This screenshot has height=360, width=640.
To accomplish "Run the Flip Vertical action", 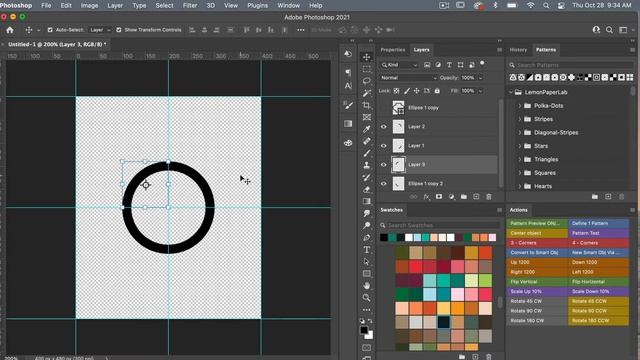I will point(537,282).
